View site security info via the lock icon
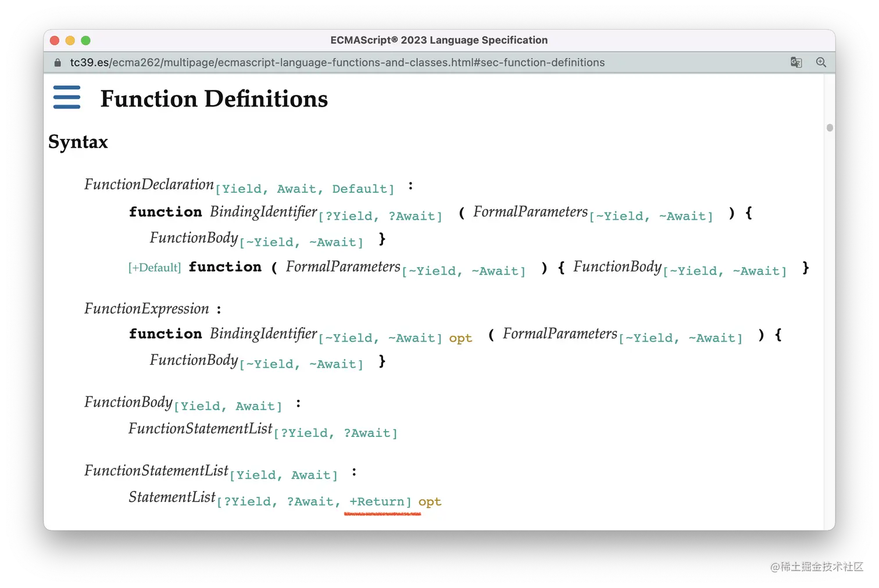Image resolution: width=879 pixels, height=588 pixels. 57,62
